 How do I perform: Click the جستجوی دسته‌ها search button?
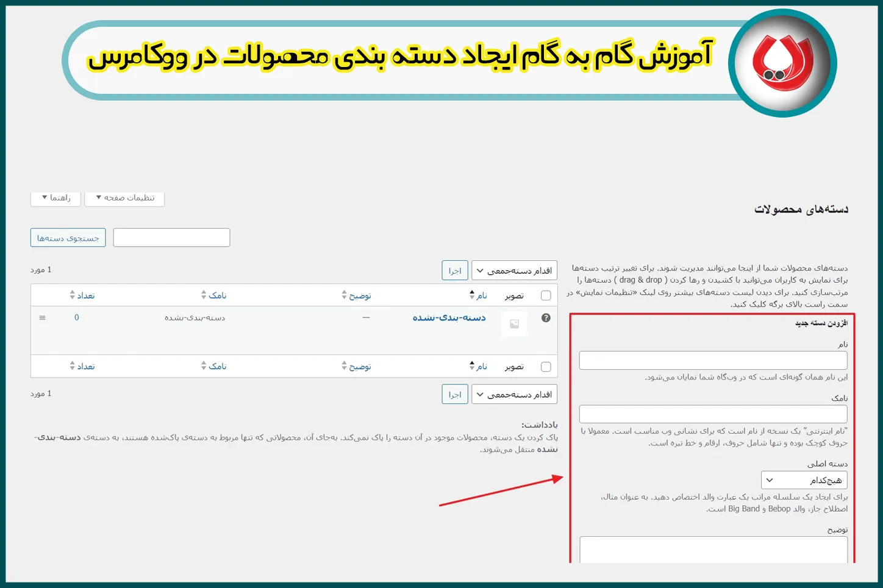pos(68,238)
